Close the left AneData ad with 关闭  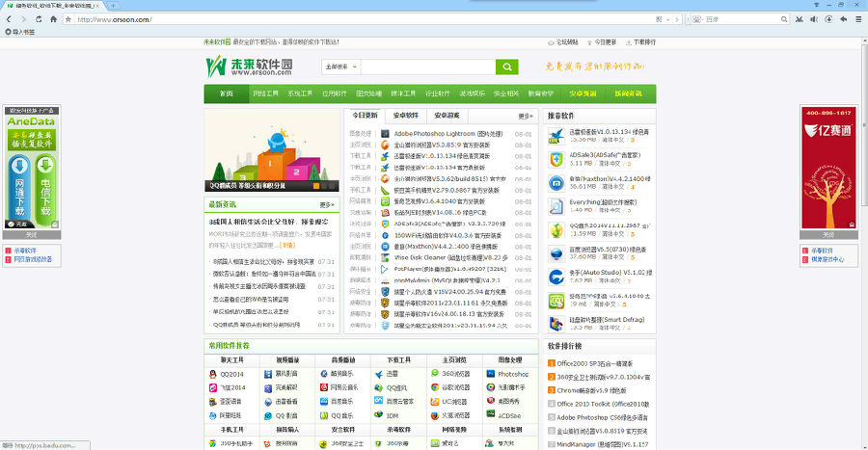(x=32, y=235)
